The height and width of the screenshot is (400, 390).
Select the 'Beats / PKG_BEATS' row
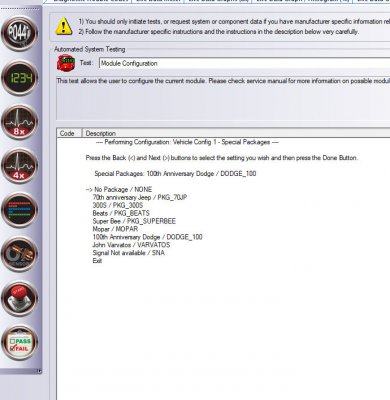121,213
